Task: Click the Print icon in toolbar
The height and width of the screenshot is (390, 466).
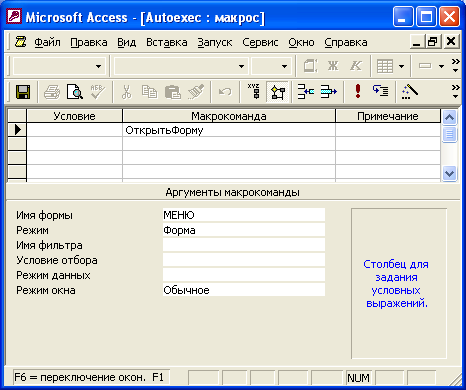Action: 52,91
